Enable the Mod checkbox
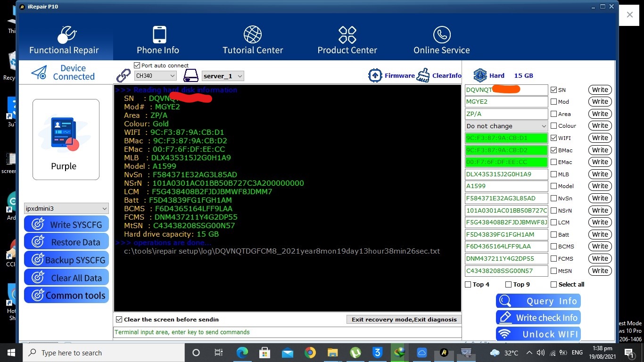The height and width of the screenshot is (362, 644). point(554,102)
